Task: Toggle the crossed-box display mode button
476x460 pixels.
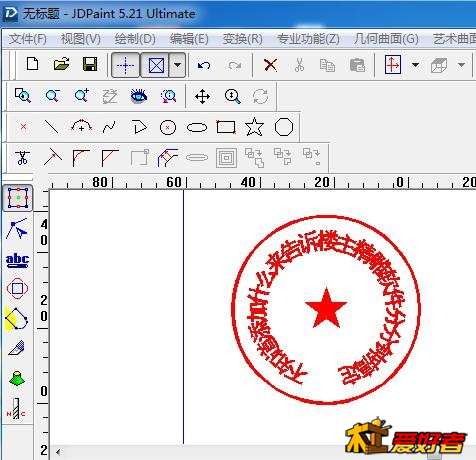Action: [156, 65]
